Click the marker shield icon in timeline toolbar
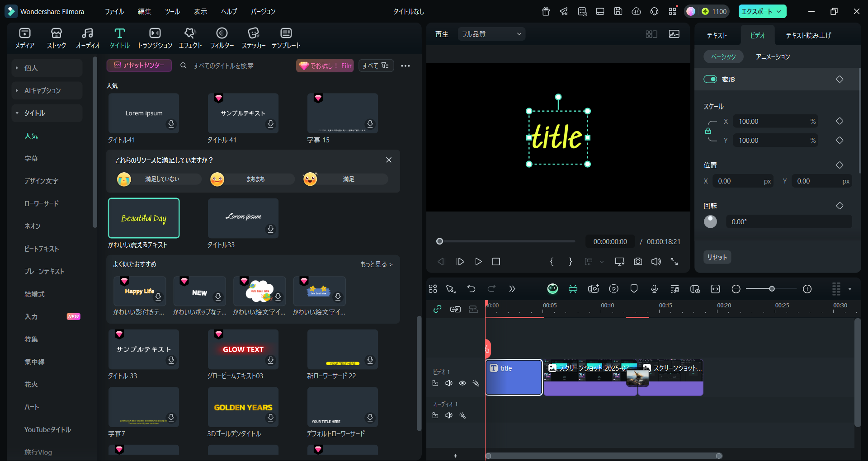Viewport: 868px width, 461px height. pyautogui.click(x=634, y=289)
